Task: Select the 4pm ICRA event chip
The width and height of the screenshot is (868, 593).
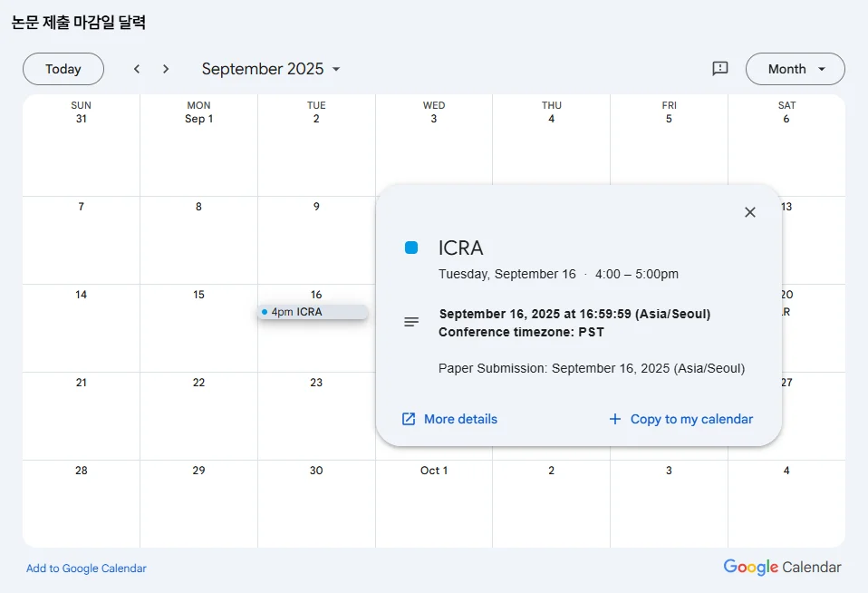Action: (313, 312)
